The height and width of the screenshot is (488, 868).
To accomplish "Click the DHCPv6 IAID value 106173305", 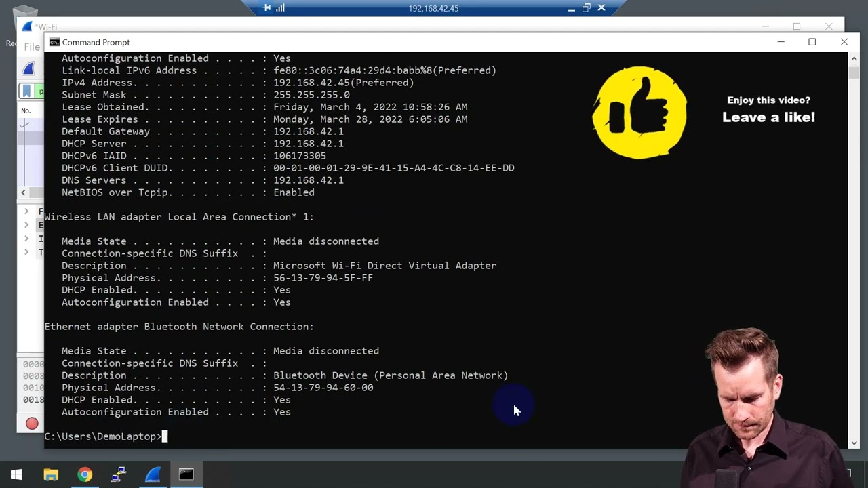I will 300,156.
